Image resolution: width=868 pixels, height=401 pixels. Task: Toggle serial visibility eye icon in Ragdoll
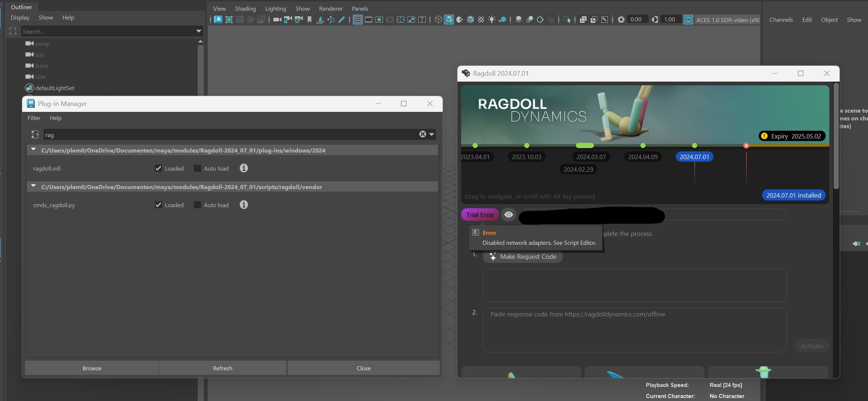pyautogui.click(x=509, y=215)
